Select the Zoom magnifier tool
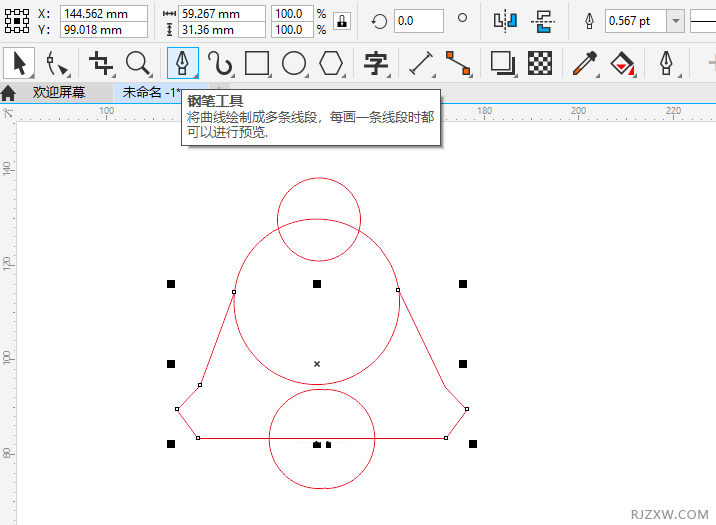Viewport: 716px width, 525px height. point(138,63)
